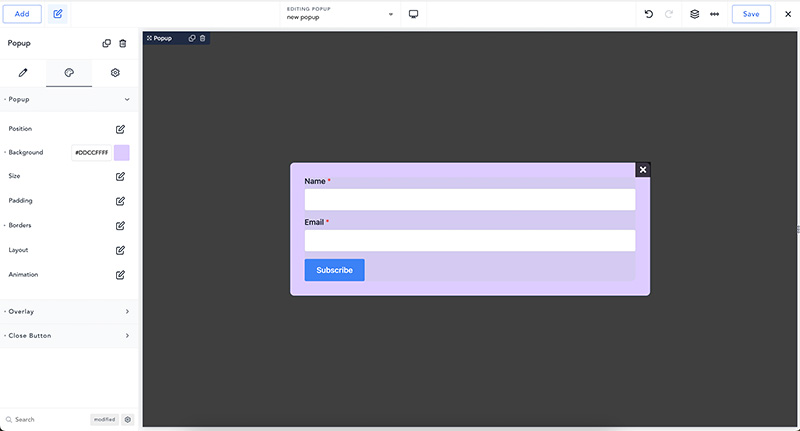Select the Popup label on canvas

[x=163, y=38]
